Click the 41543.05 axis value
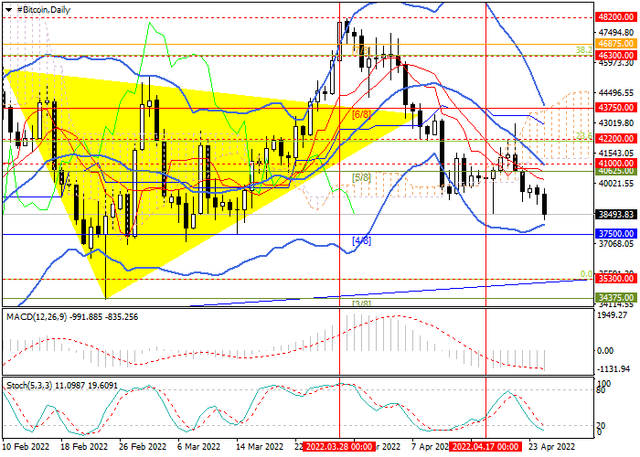The image size is (640, 457). click(616, 153)
